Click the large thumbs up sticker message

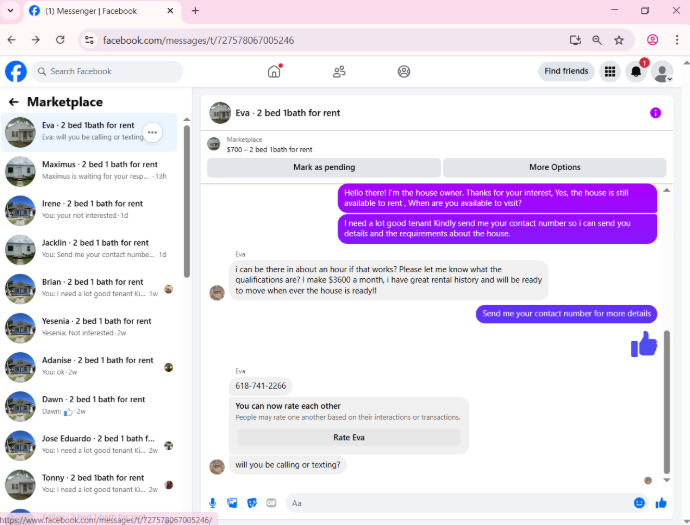[x=643, y=344]
